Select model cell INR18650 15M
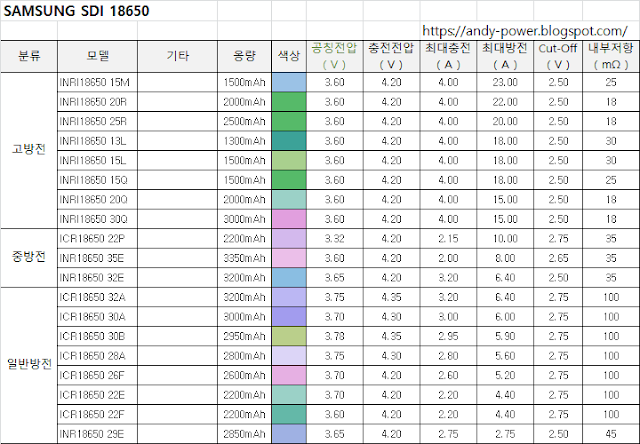The width and height of the screenshot is (640, 444). coord(98,82)
